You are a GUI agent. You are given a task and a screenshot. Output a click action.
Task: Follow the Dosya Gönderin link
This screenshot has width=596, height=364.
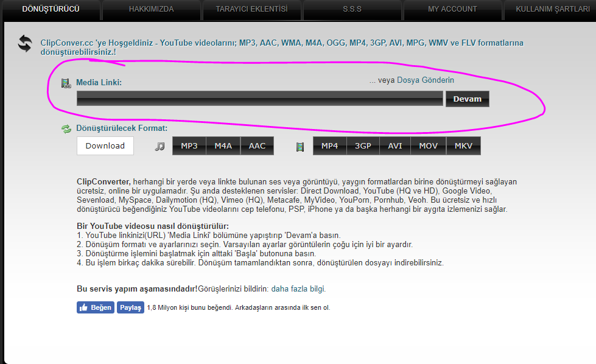pyautogui.click(x=426, y=80)
